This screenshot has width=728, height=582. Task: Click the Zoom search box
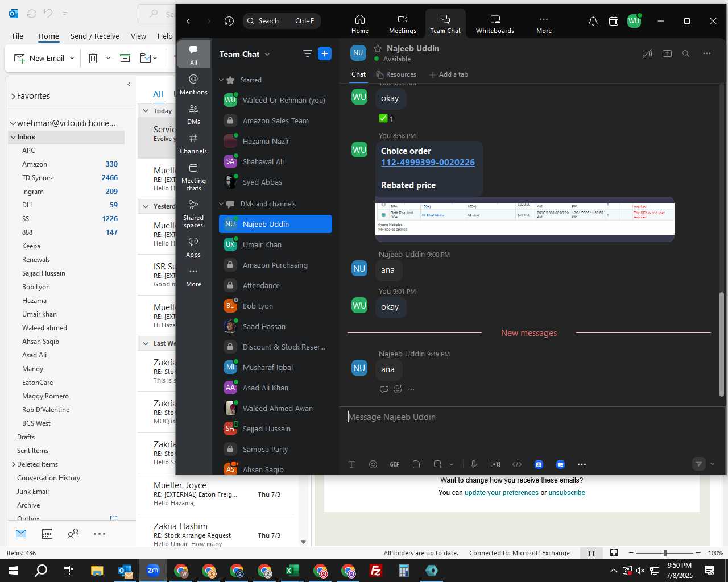(282, 21)
